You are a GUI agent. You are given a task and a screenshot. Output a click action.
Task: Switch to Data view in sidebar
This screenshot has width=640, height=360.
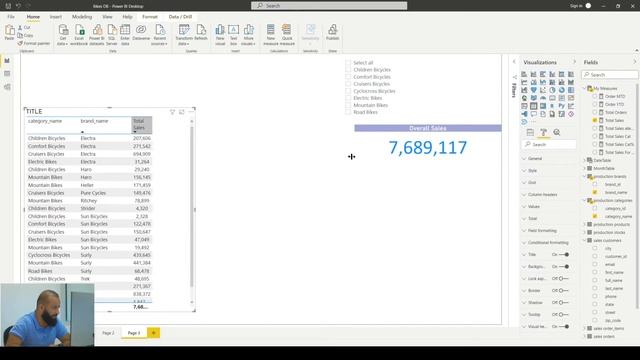coord(7,73)
